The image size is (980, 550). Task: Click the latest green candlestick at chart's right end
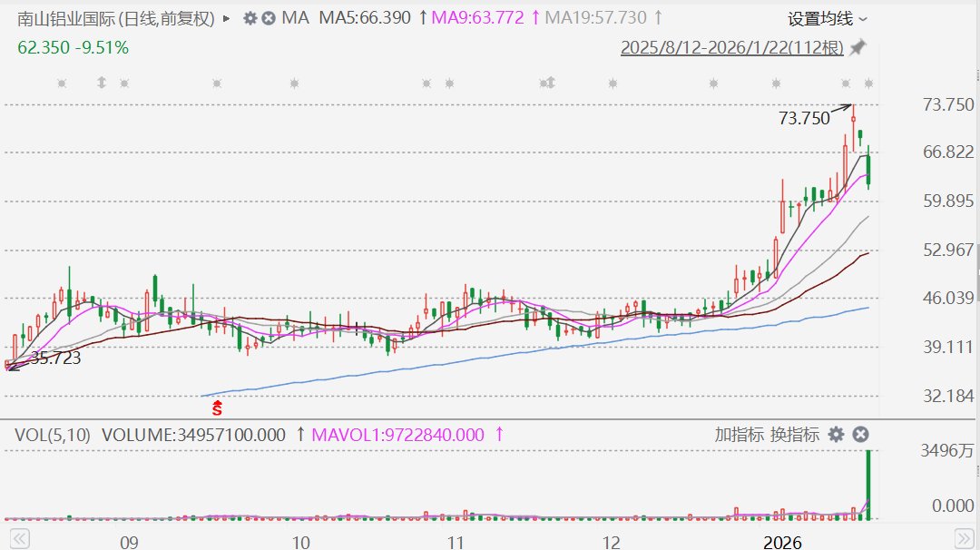[x=868, y=170]
